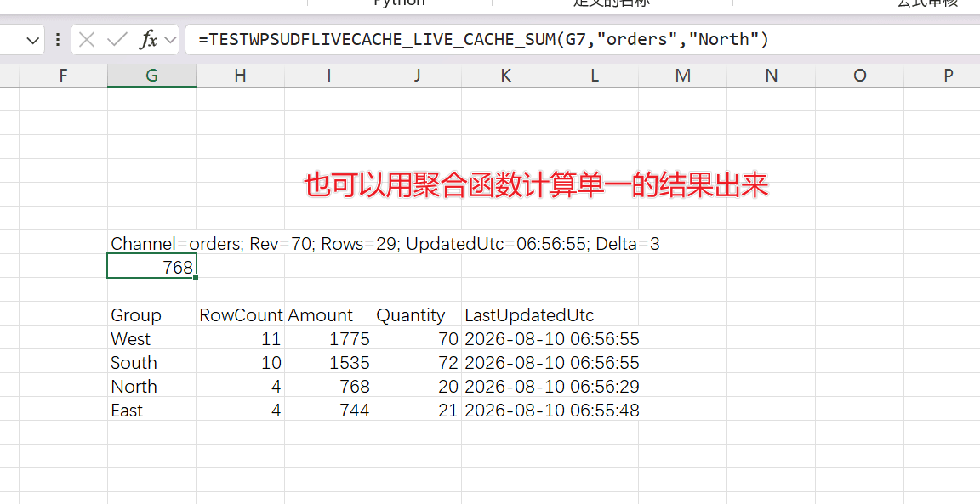
Task: Select the column O header
Action: pos(859,76)
